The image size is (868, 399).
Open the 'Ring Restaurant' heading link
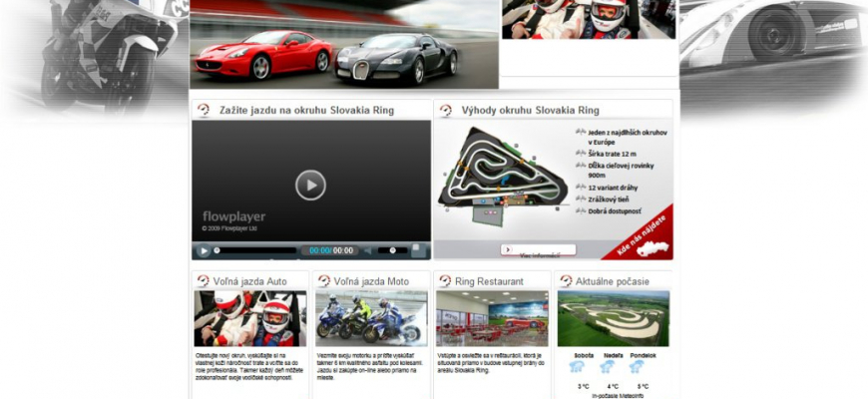[489, 281]
